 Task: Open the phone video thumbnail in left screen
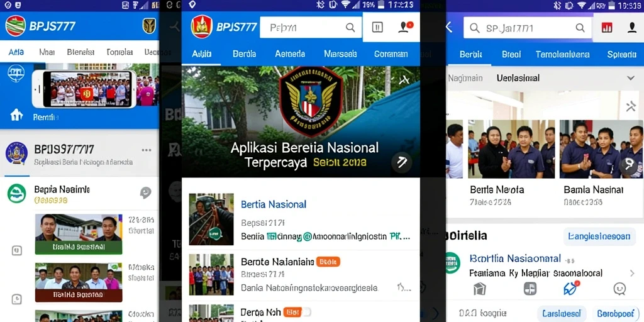click(84, 89)
